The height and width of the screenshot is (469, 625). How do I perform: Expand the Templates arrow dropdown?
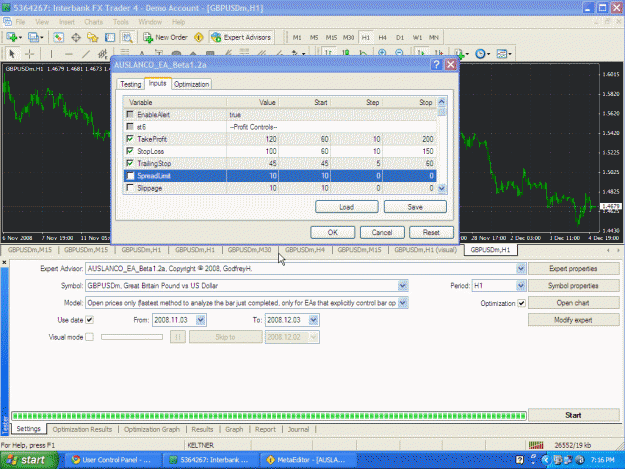tap(510, 54)
